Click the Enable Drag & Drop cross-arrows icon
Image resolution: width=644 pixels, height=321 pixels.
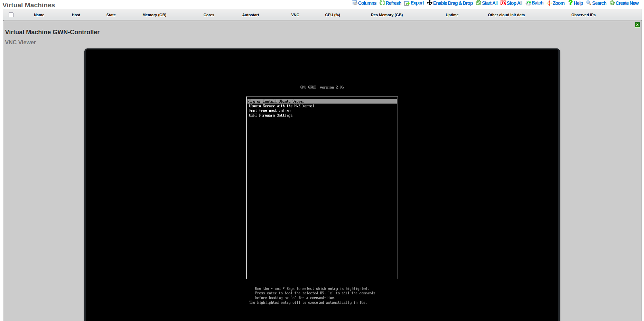(430, 3)
